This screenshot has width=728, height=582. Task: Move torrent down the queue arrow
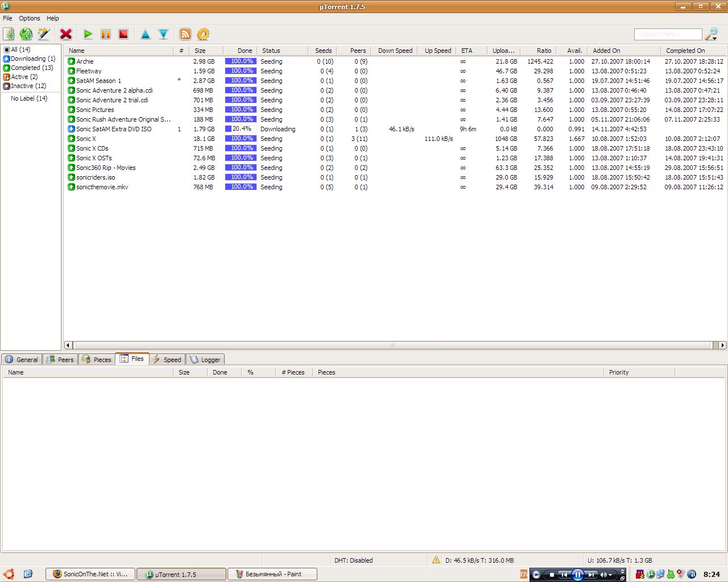[163, 34]
